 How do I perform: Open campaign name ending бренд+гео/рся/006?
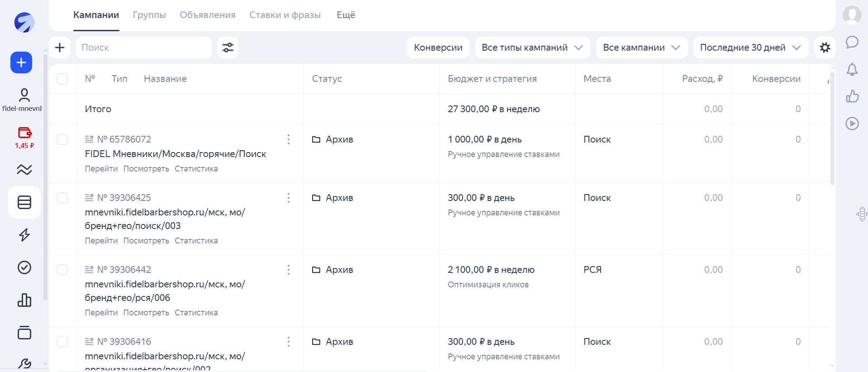point(165,291)
